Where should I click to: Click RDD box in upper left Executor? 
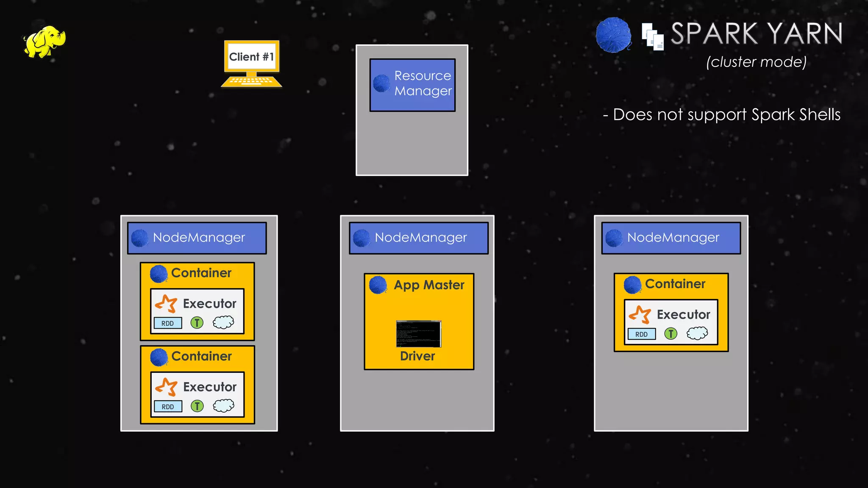168,323
